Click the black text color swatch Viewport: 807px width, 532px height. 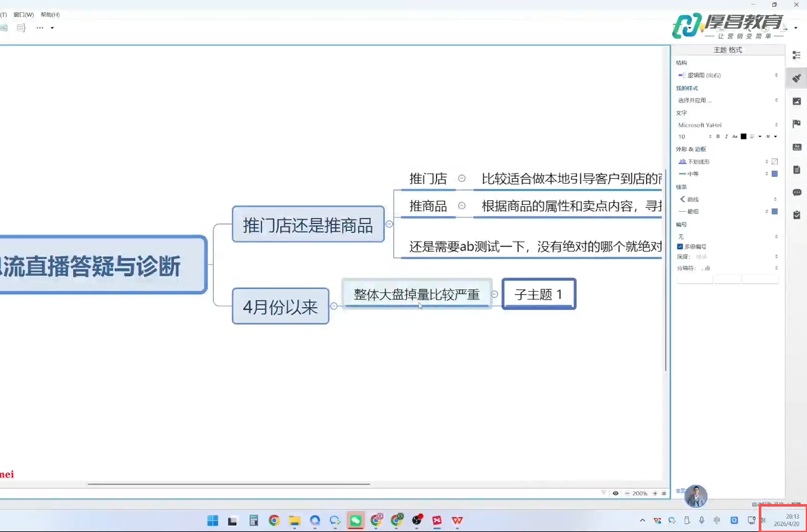coord(744,137)
